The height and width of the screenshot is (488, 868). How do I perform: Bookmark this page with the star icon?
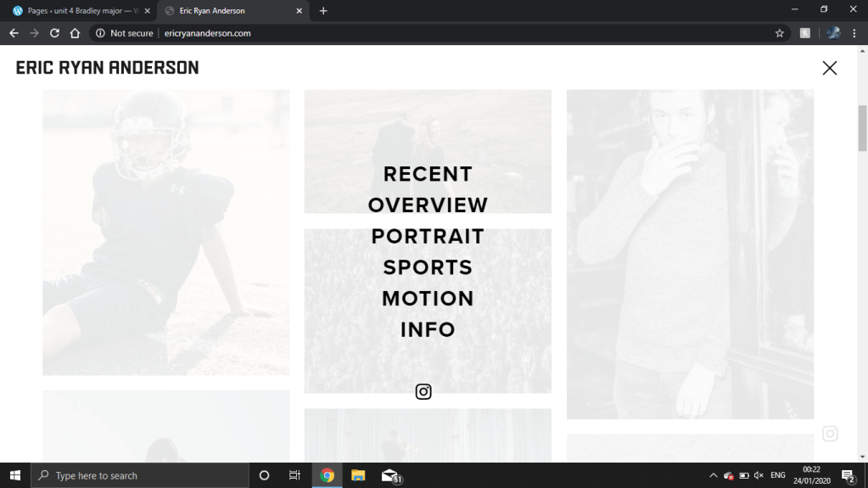coord(779,33)
